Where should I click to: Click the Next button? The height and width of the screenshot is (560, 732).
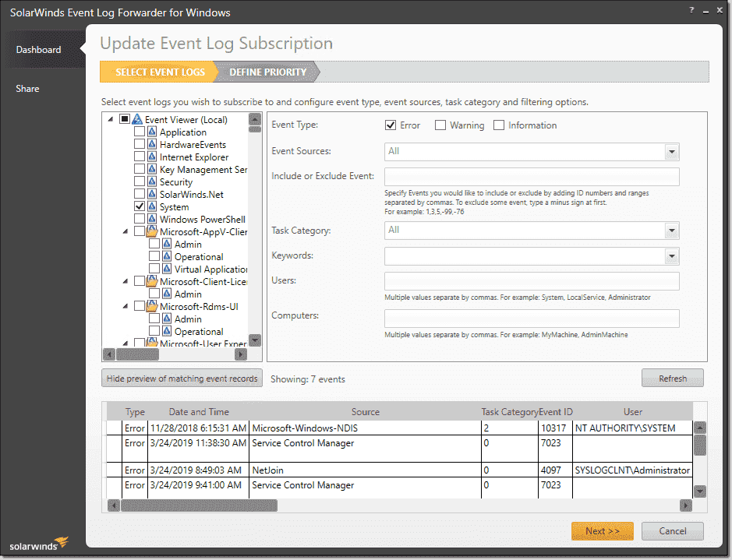click(x=602, y=531)
